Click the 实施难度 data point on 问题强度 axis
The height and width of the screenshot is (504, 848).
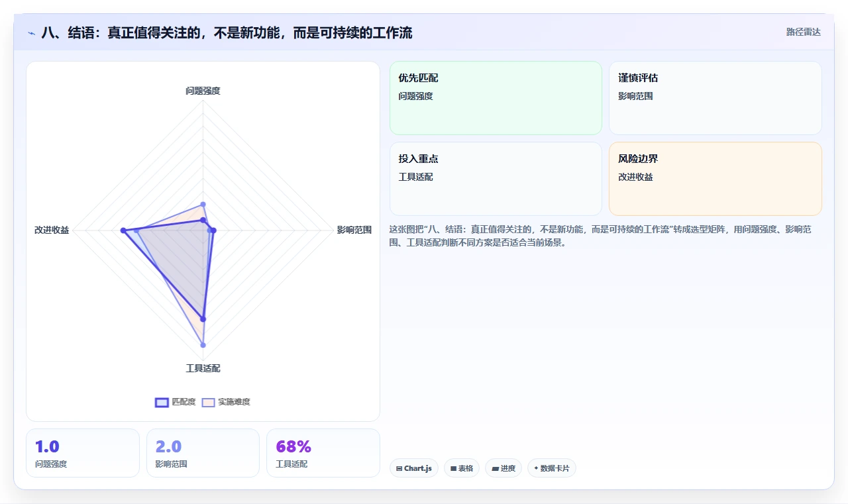point(203,204)
